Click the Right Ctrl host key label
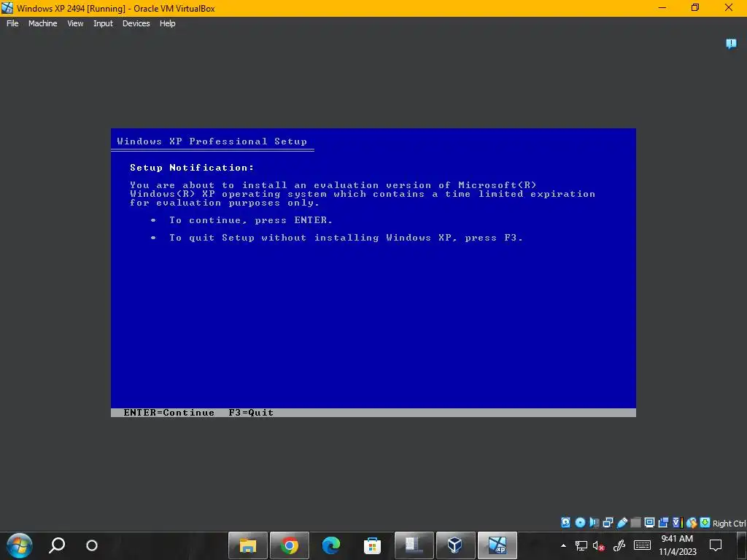Viewport: 747px width, 560px height. 729,524
